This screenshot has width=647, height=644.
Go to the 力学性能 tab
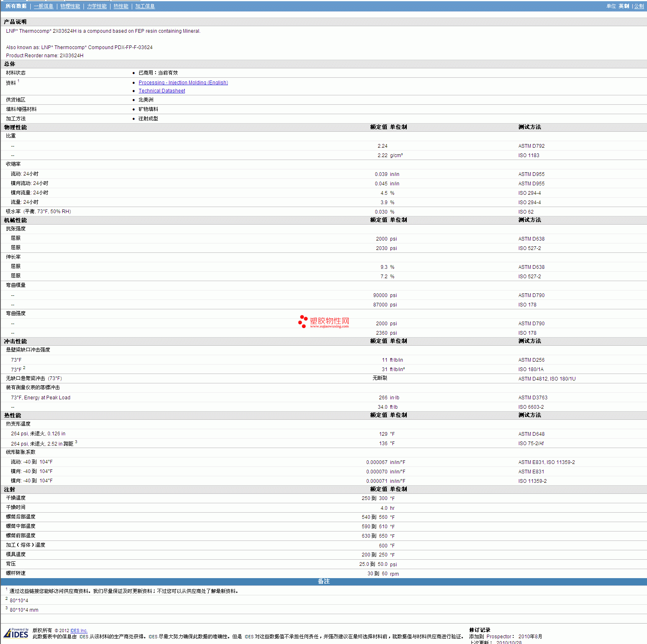(x=97, y=6)
